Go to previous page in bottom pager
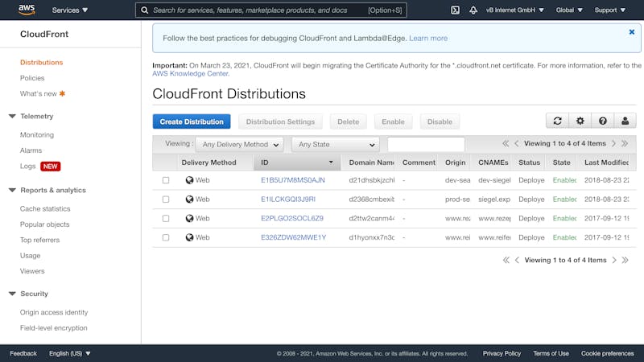Image resolution: width=644 pixels, height=362 pixels. 517,260
